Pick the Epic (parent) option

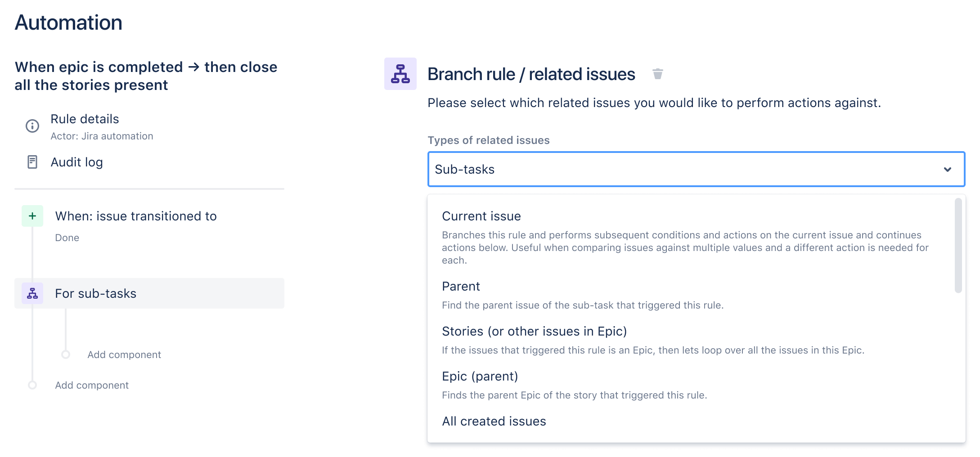[x=480, y=376]
